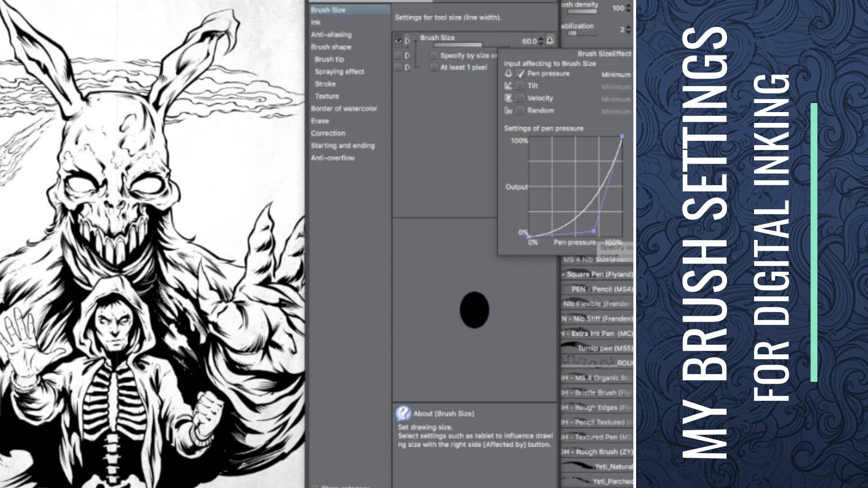Click the Brush Size dynamics effect button
The width and height of the screenshot is (868, 488).
(550, 41)
